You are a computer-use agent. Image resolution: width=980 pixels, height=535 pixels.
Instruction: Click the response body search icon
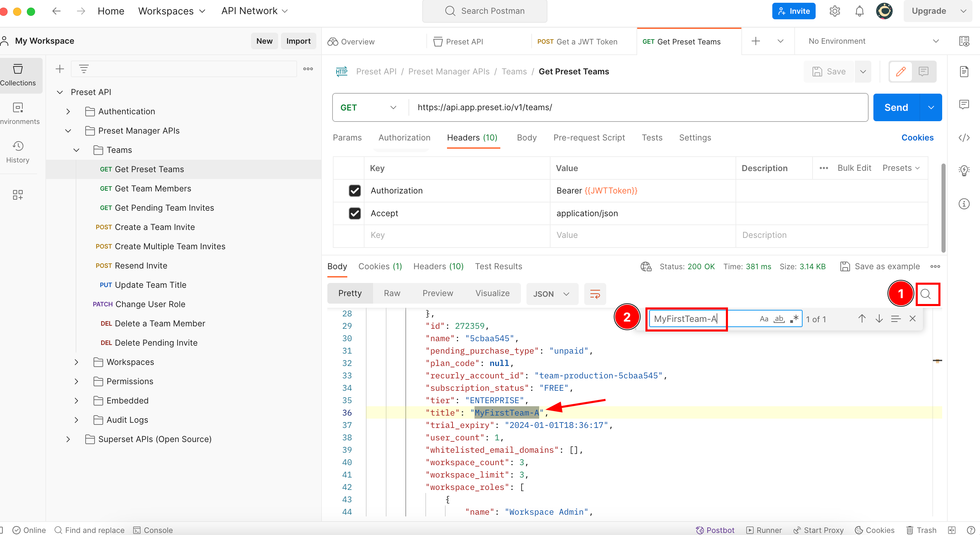(925, 294)
